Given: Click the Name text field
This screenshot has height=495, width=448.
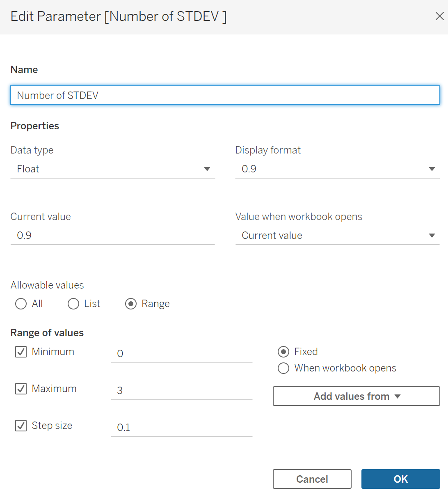Looking at the screenshot, I should pos(225,95).
